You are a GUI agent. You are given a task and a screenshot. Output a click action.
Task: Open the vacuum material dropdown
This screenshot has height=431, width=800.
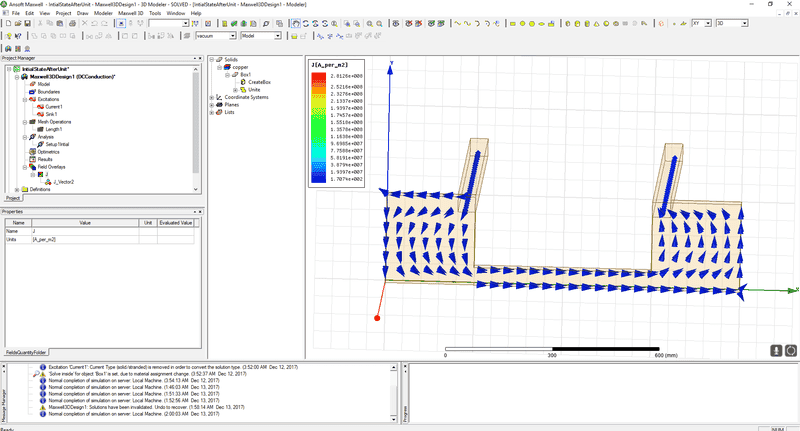pos(233,35)
